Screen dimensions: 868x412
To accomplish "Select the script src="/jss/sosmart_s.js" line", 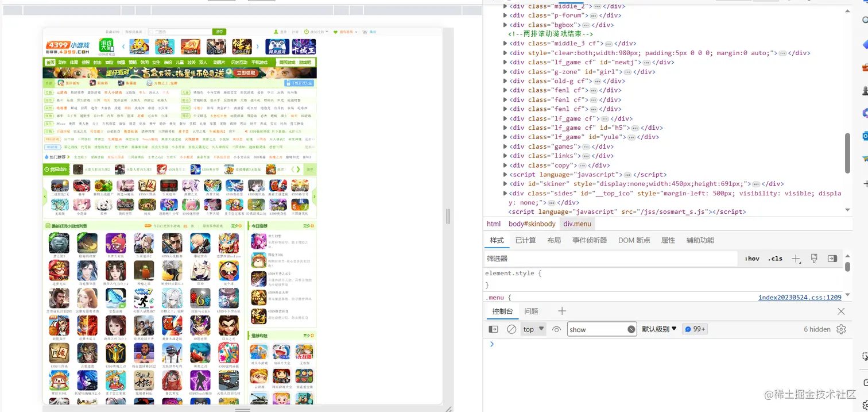I will click(x=627, y=211).
